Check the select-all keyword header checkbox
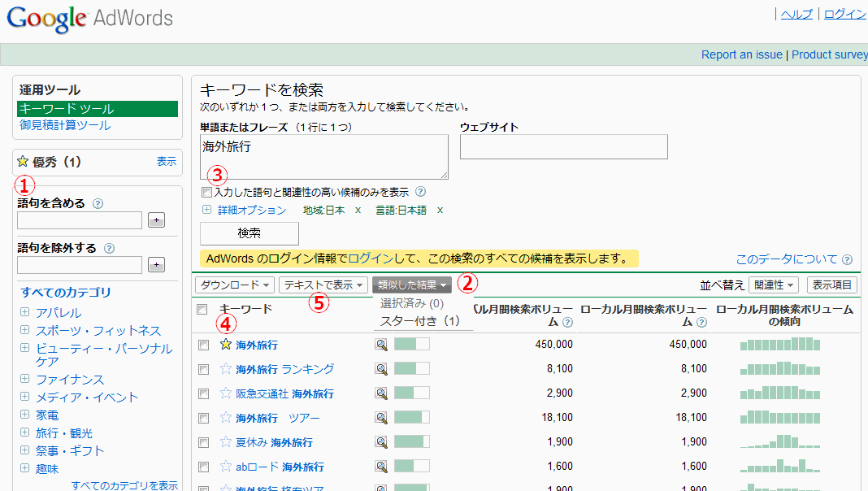The width and height of the screenshot is (868, 491). point(202,309)
